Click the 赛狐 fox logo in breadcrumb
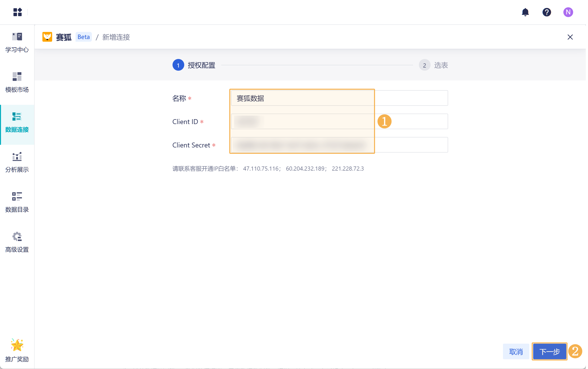 pos(48,37)
